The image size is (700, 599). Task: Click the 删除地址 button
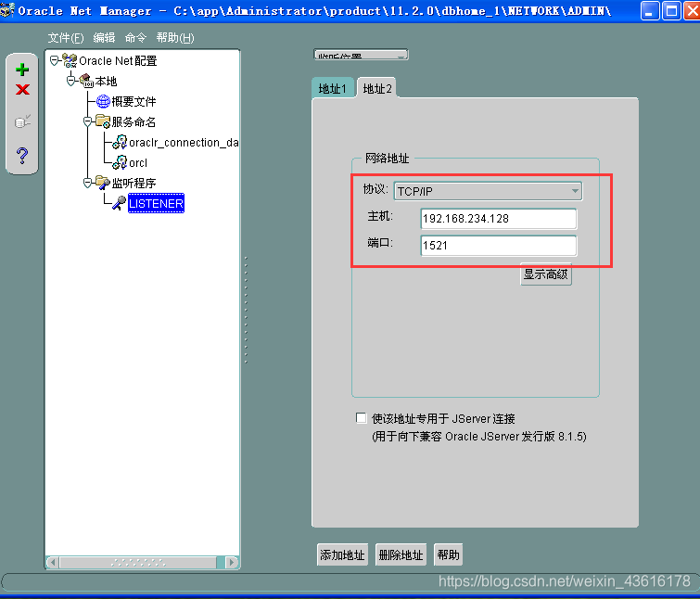coord(401,554)
